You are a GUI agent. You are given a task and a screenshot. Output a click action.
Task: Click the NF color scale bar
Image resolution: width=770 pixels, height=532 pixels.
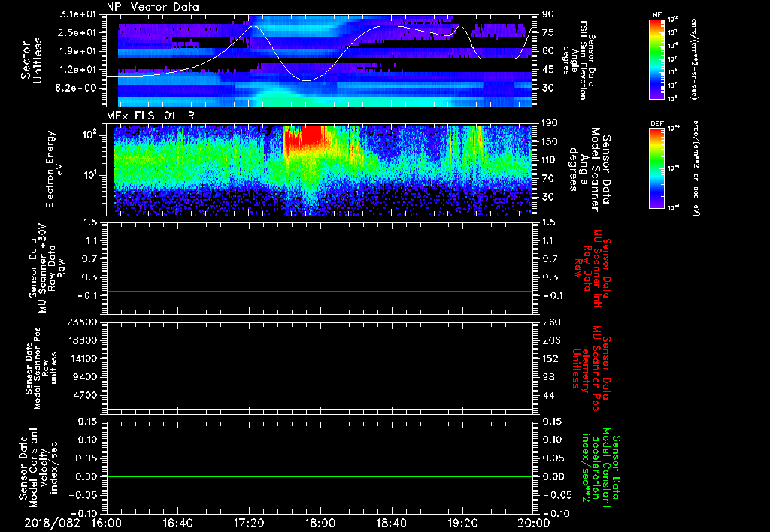pos(656,59)
